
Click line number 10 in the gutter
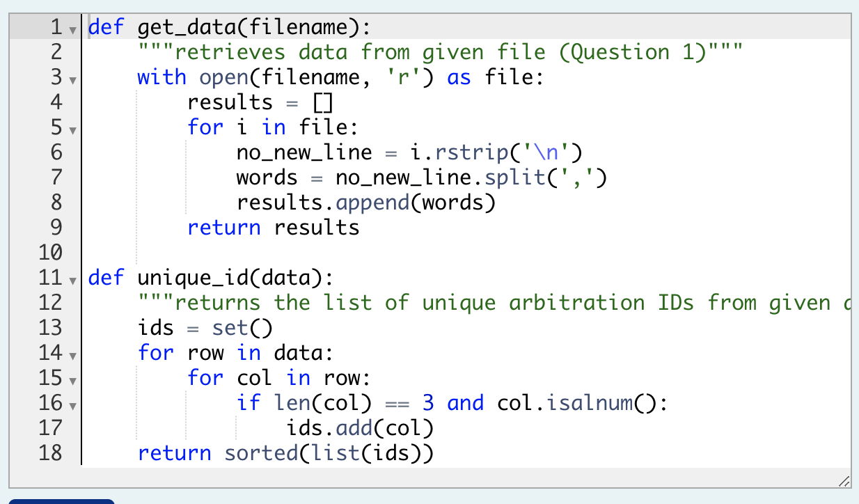(x=51, y=253)
